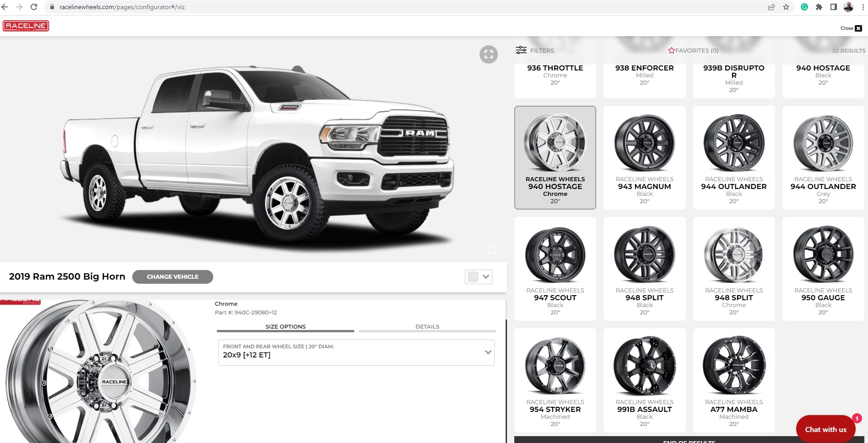Open the Chat with us widget

826,429
